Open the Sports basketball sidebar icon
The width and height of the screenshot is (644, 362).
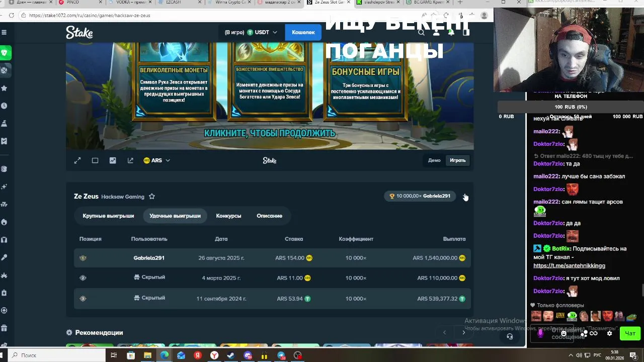[x=5, y=70]
